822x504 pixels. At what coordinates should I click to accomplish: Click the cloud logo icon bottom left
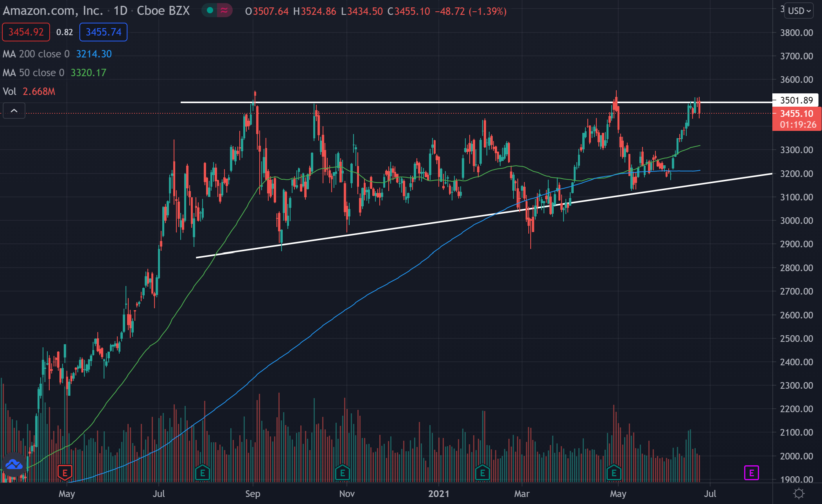click(x=14, y=465)
